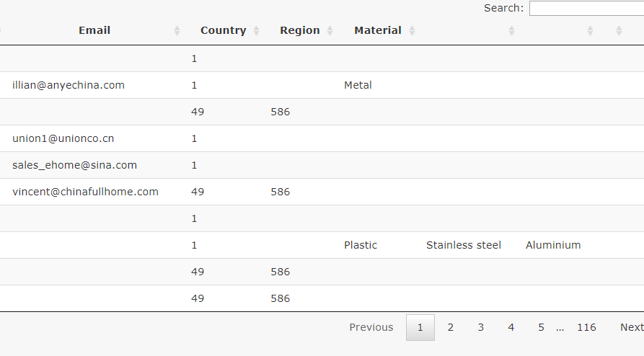The height and width of the screenshot is (356, 644).
Task: Click the sort arrows beside Region header
Action: point(330,31)
